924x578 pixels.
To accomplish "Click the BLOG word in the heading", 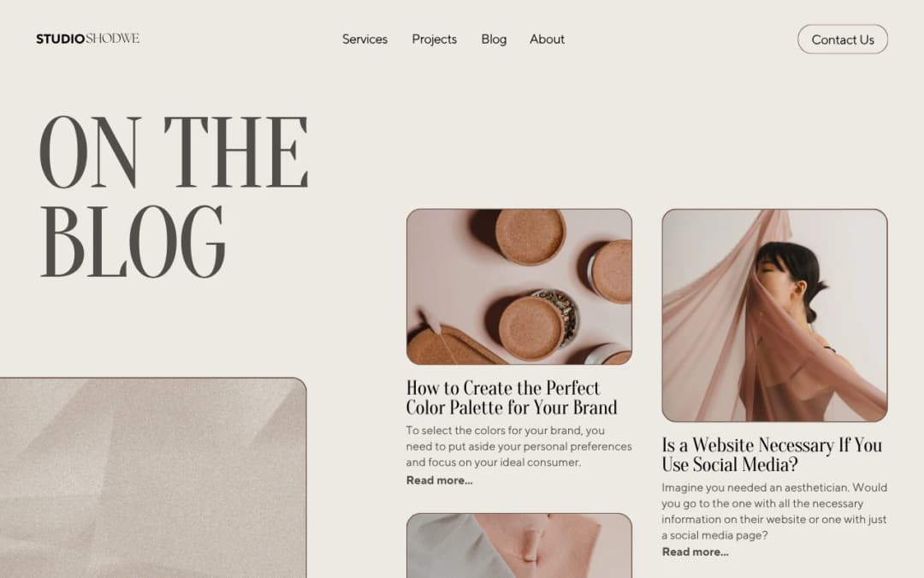I will [133, 241].
